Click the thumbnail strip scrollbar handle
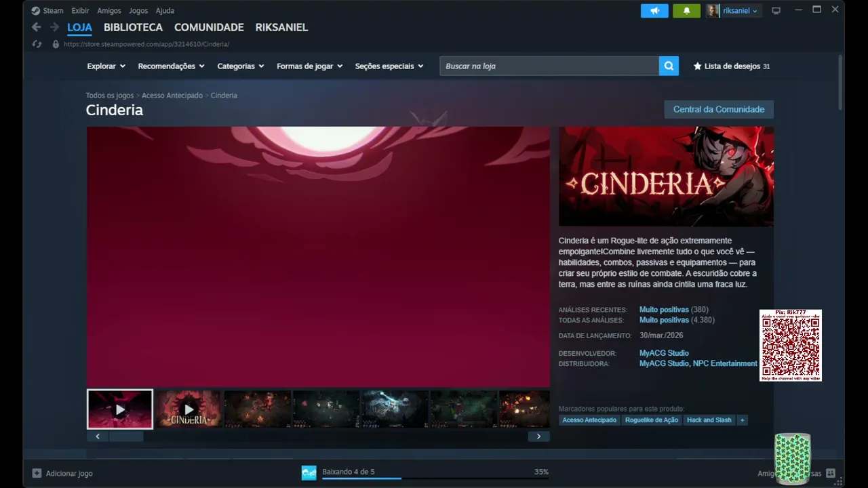 click(126, 436)
